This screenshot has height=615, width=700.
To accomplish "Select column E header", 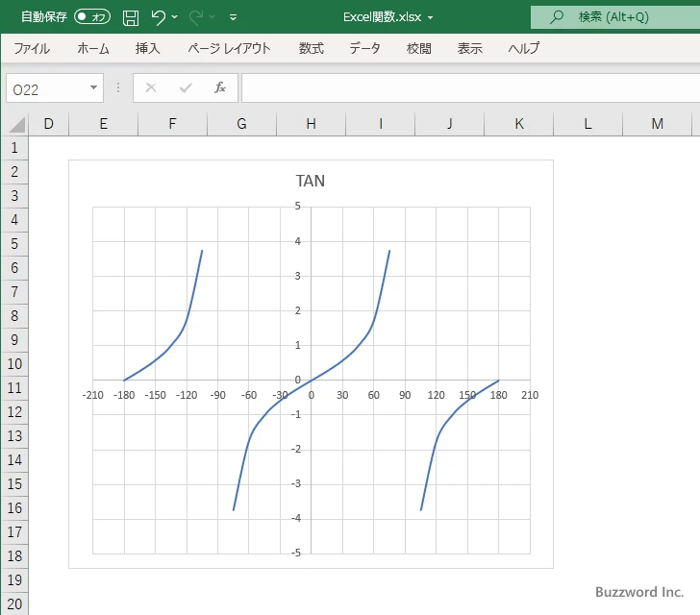I will tap(104, 124).
